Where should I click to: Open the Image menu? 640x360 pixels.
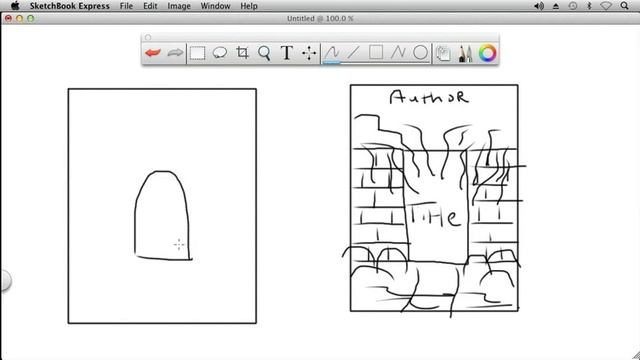(x=179, y=6)
